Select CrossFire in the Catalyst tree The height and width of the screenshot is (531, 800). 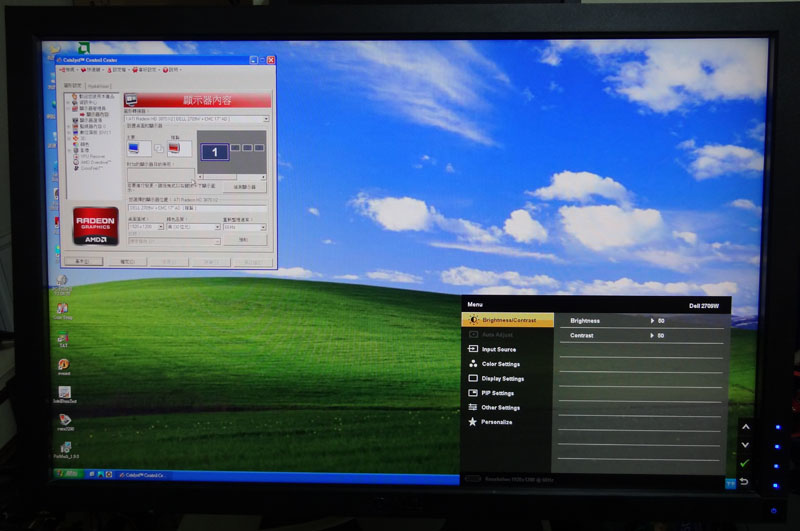tap(88, 168)
